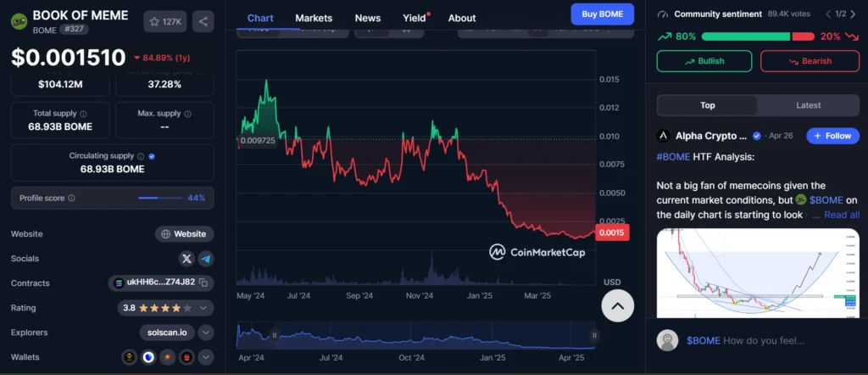Follow Alpha Crypto account
Image resolution: width=868 pixels, height=375 pixels.
click(832, 136)
